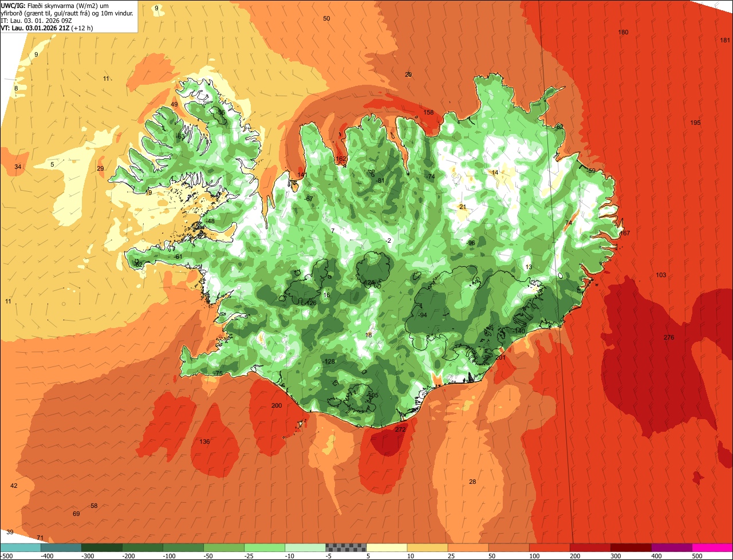Click the '69' value near the bottom-left corner
This screenshot has width=733, height=560.
coord(76,514)
